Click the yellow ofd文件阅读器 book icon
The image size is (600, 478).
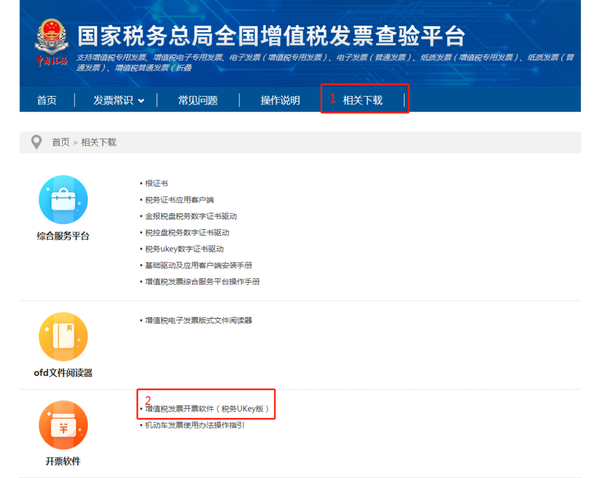click(x=63, y=336)
